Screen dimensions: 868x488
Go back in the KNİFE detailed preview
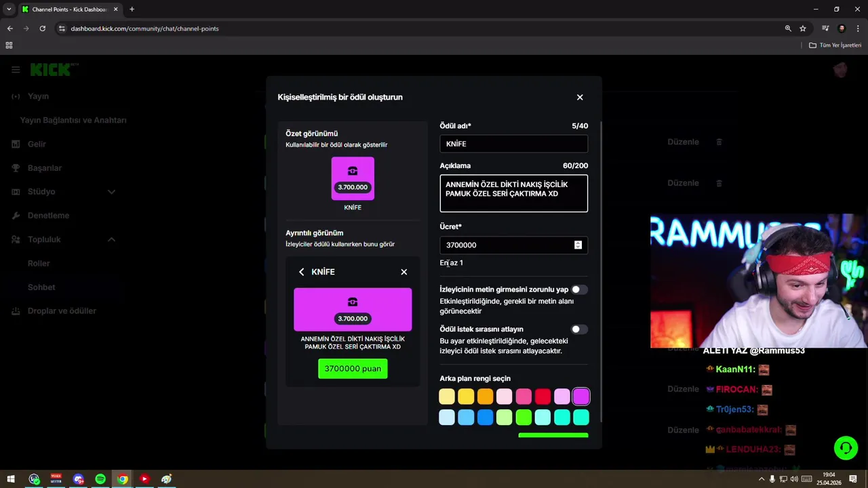(302, 272)
